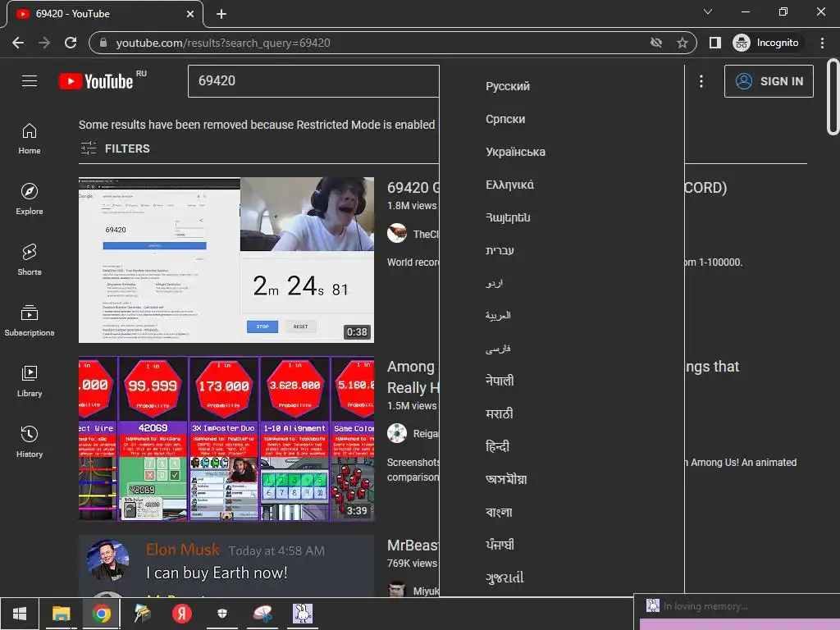
Task: Click the browser back arrow
Action: click(x=18, y=43)
